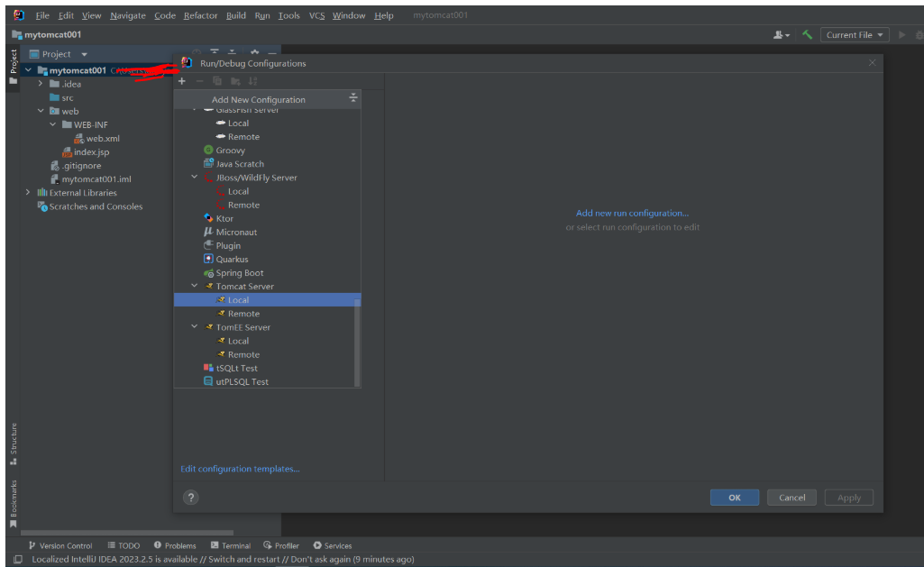This screenshot has width=924, height=567.
Task: Open the VCS menu
Action: click(317, 15)
